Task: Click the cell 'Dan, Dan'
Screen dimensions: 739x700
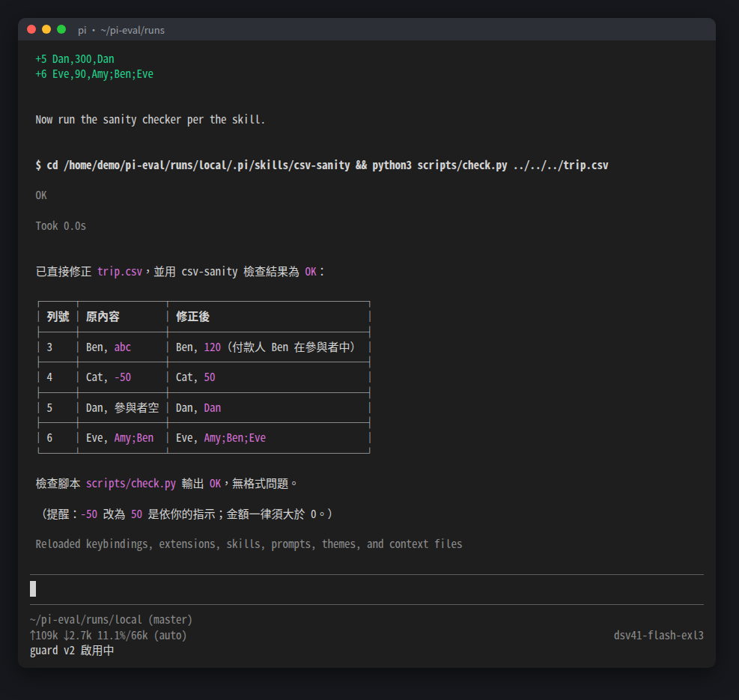Action: (x=198, y=408)
